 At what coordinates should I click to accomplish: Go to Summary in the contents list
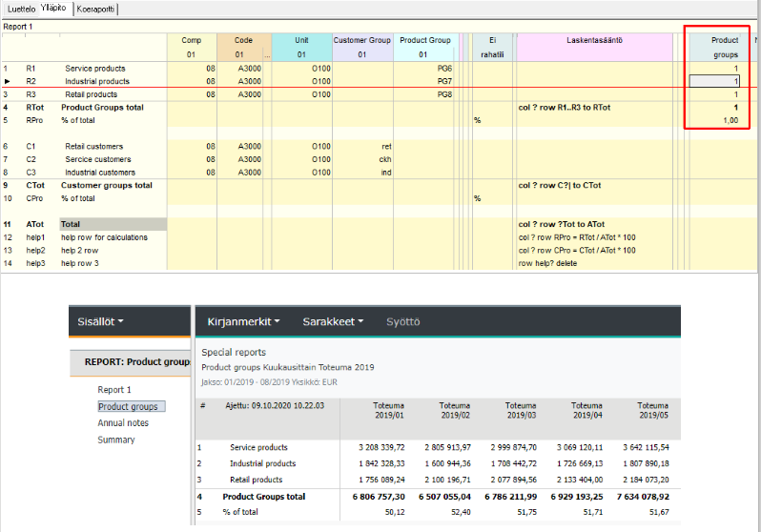[115, 440]
